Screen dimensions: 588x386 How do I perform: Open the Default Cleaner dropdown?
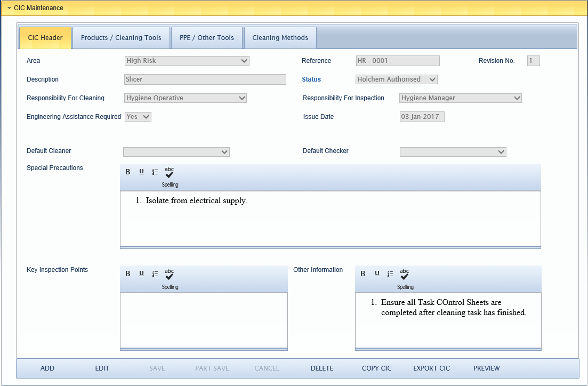click(x=176, y=152)
